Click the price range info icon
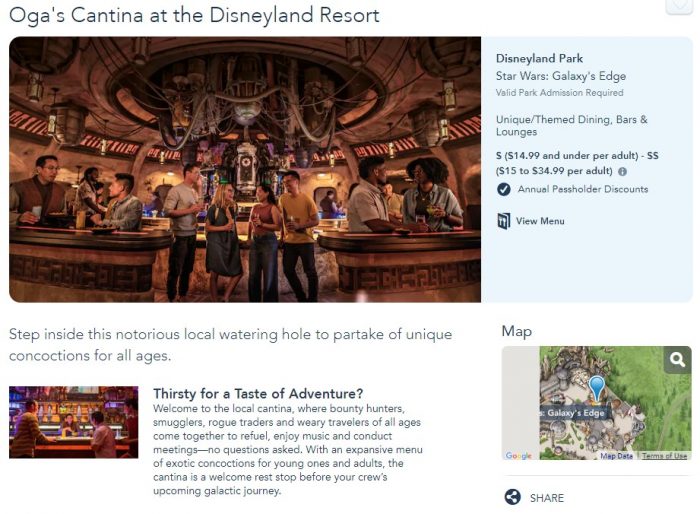The height and width of the screenshot is (514, 700). [622, 171]
